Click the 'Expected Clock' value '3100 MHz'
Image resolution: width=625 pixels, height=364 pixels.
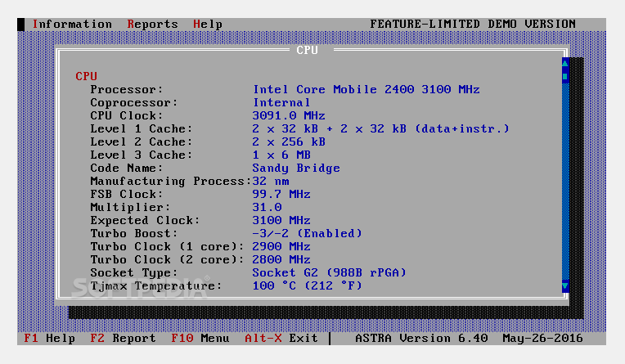(281, 221)
